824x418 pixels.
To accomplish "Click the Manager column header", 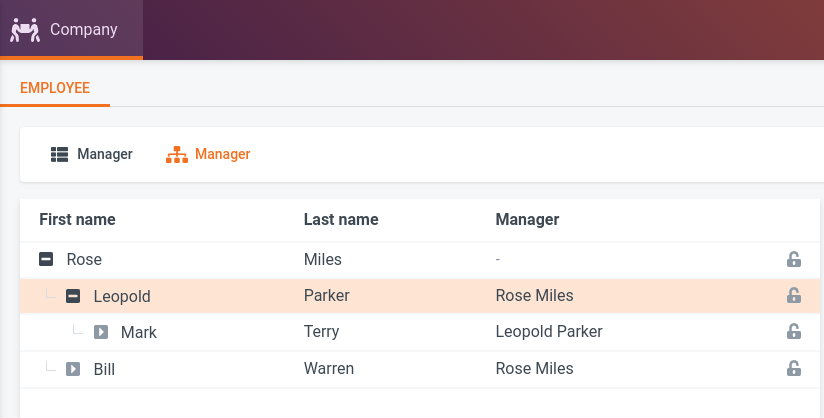I will pyautogui.click(x=527, y=219).
